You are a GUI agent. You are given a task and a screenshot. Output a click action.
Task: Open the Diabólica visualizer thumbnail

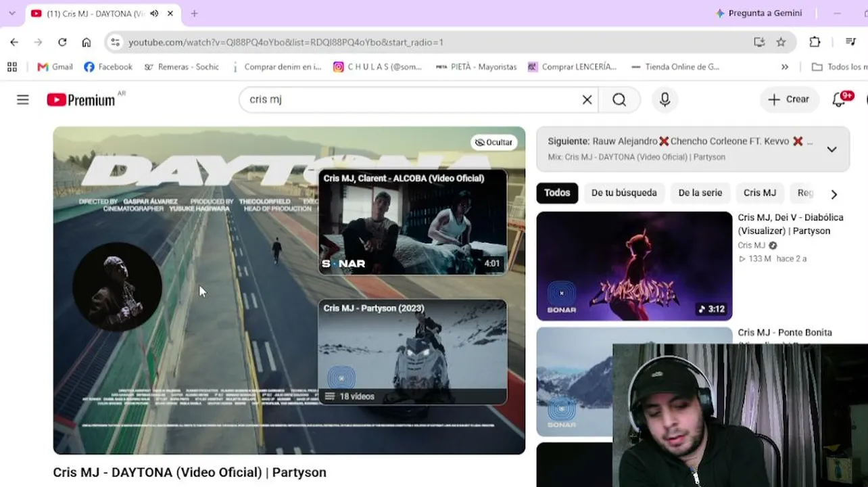pos(634,266)
